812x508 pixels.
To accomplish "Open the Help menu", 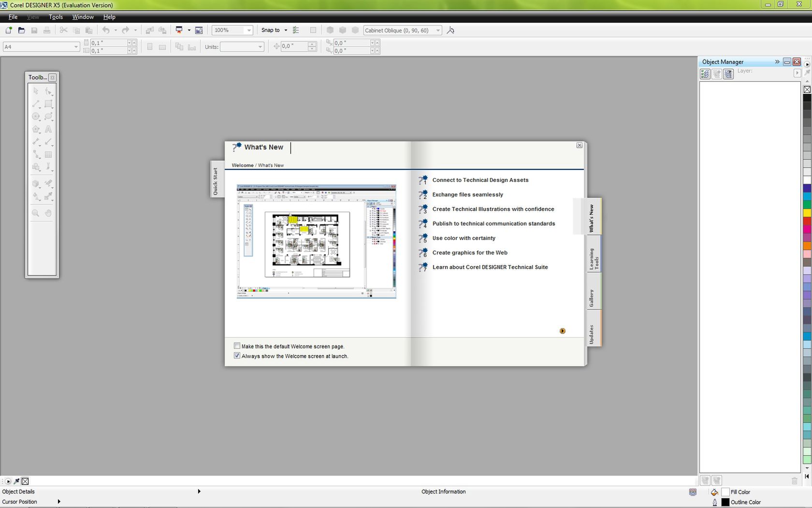I will click(109, 17).
